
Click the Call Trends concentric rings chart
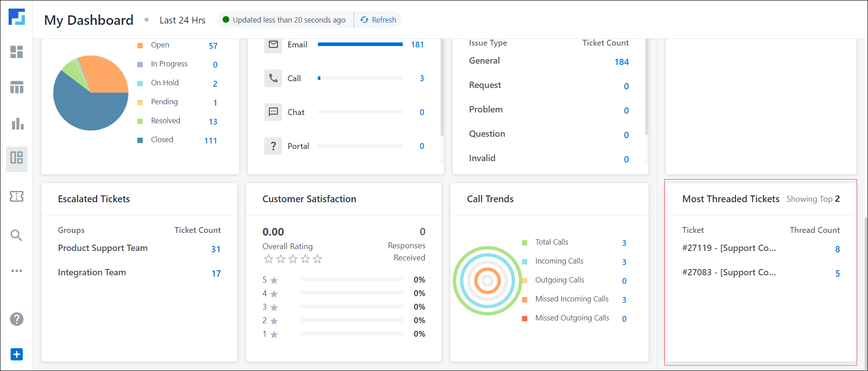click(x=487, y=281)
